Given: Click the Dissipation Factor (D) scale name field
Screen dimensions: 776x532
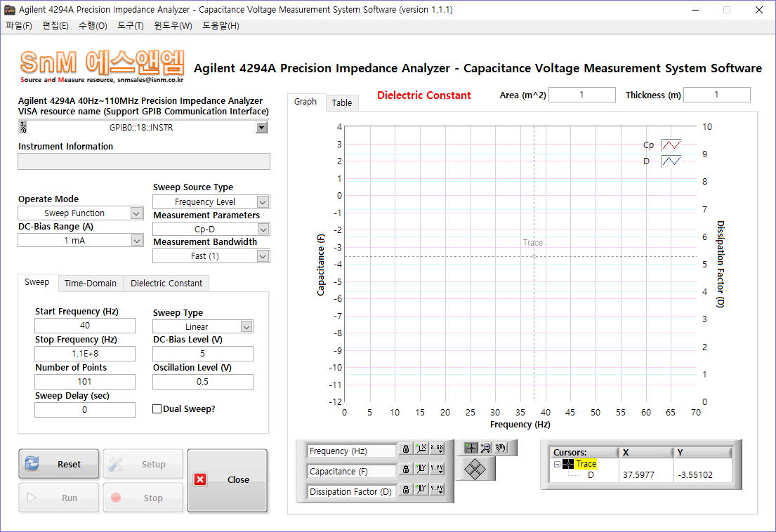Looking at the screenshot, I should 351,491.
